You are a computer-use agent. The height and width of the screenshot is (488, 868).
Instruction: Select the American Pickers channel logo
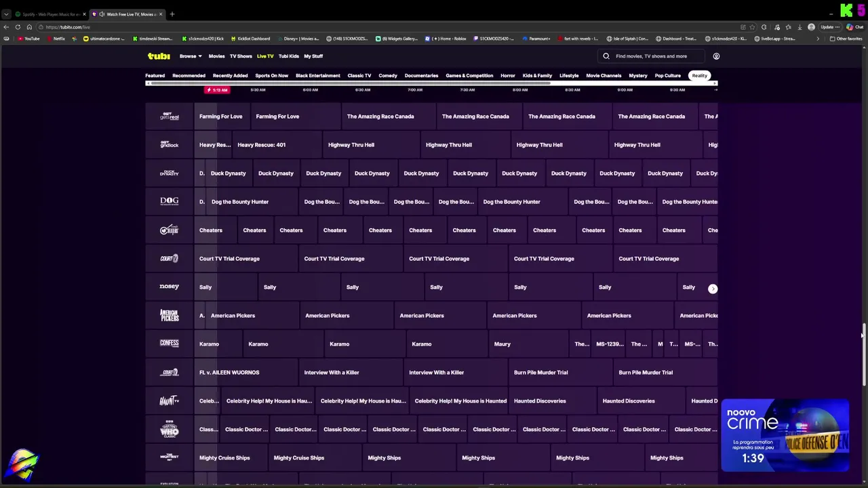[x=170, y=315]
